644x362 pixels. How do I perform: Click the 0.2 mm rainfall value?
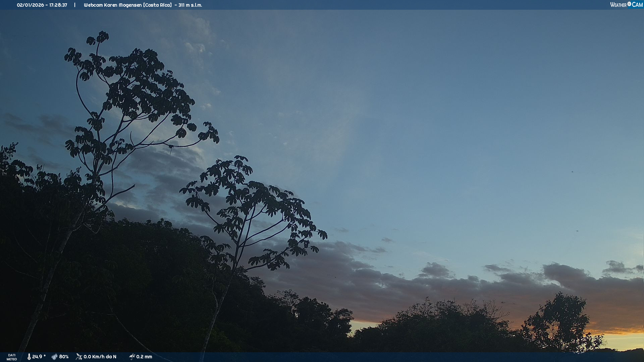(144, 357)
